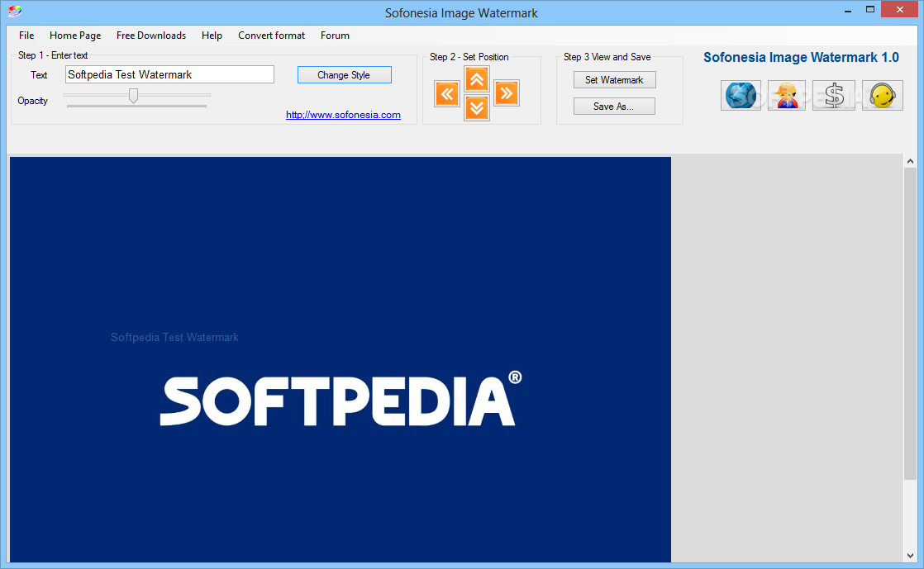Click the Sofonesia Image Watermark 1.0 title
924x569 pixels.
(801, 57)
